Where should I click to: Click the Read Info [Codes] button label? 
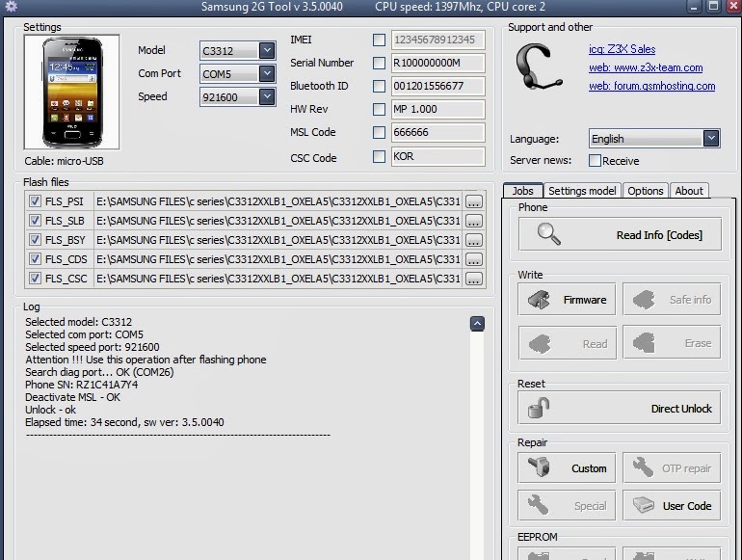tap(659, 235)
